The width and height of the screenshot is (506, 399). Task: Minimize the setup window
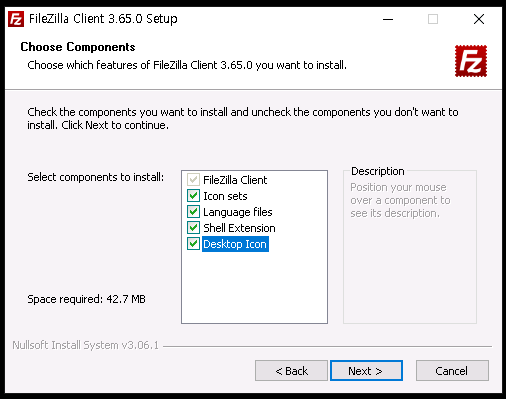[x=388, y=19]
